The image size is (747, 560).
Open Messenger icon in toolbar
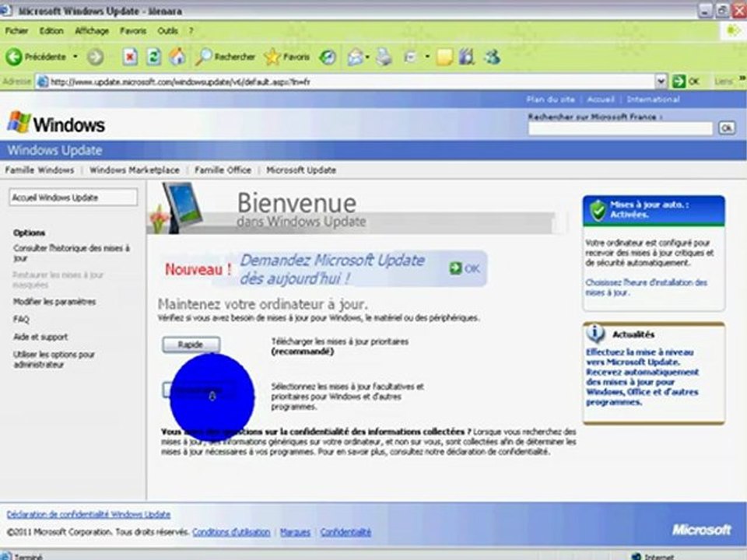pos(492,57)
